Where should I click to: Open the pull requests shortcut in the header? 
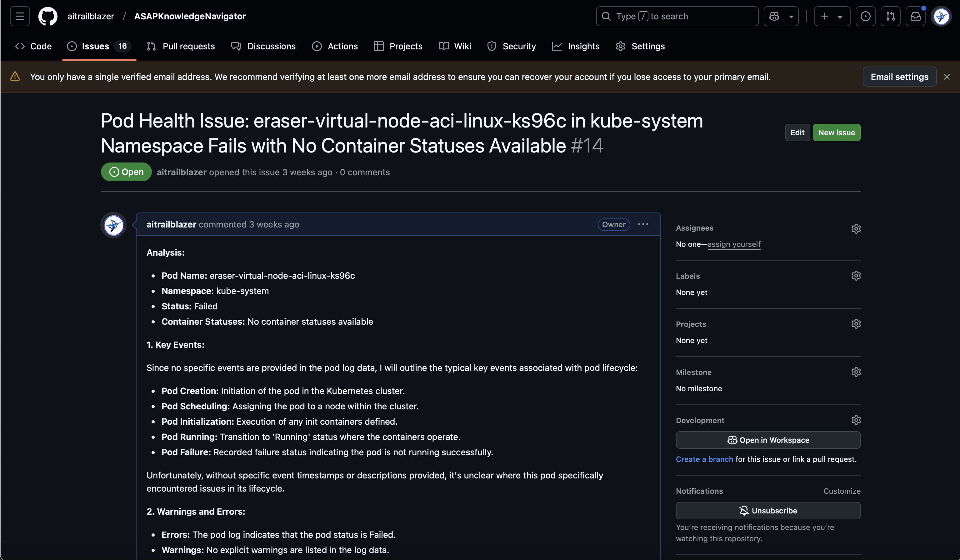(890, 16)
